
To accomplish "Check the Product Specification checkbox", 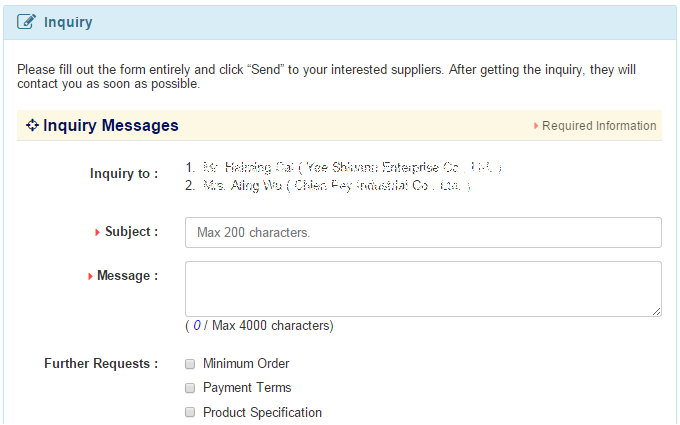I will pos(190,412).
